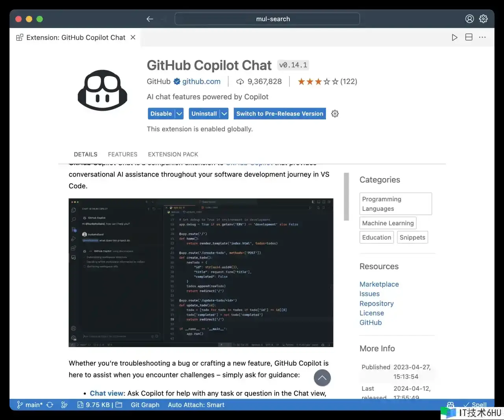This screenshot has height=420, width=504.
Task: Click the Git Graph status bar item
Action: click(145, 405)
